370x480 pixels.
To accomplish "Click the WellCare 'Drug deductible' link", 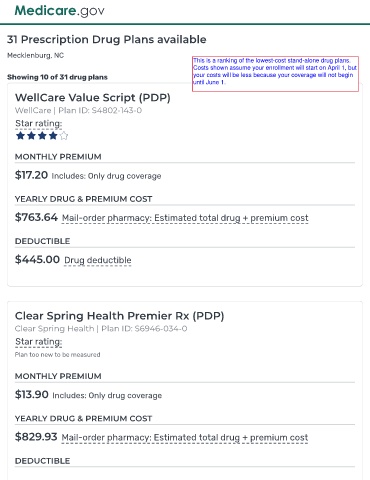I will coord(98,260).
